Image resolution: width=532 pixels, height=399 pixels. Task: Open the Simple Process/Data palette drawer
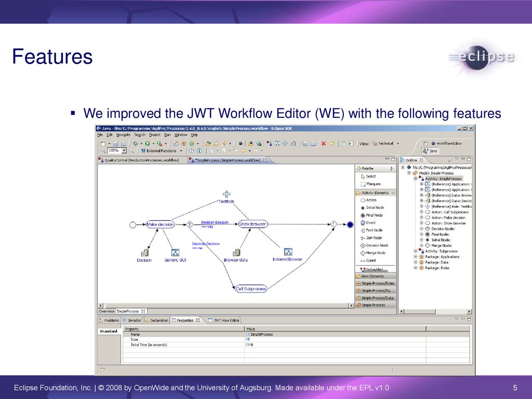[375, 298]
